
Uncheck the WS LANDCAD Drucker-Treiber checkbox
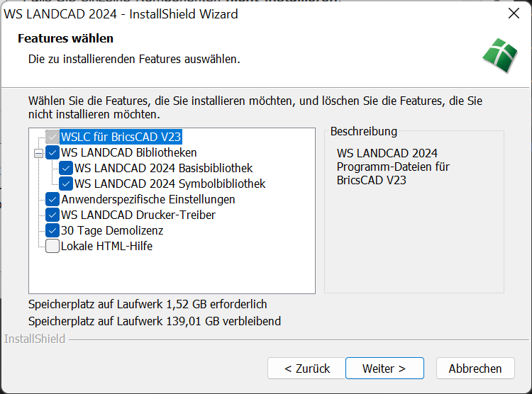click(x=52, y=215)
